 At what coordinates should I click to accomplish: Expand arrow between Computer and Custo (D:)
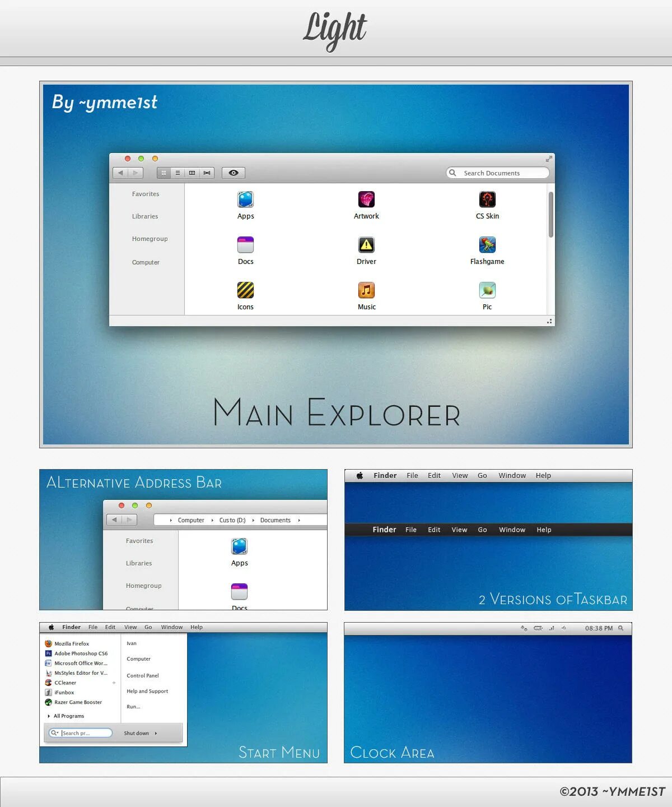(212, 520)
